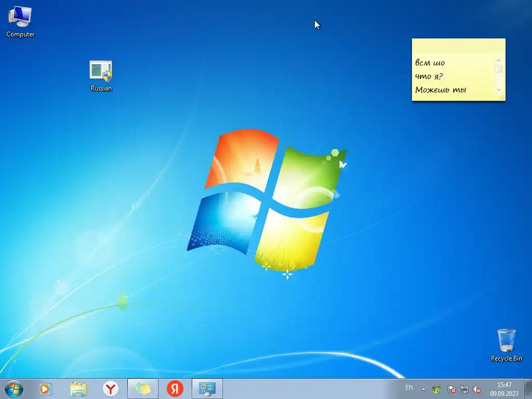Click sticky note text 'Можешь ты'
This screenshot has width=532, height=399.
pyautogui.click(x=441, y=90)
